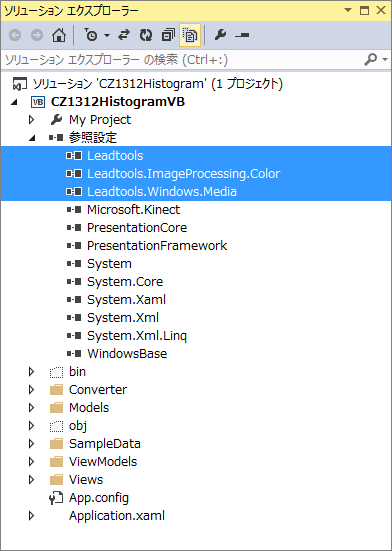Select the CZ1312HistogramVB project node

click(x=118, y=102)
